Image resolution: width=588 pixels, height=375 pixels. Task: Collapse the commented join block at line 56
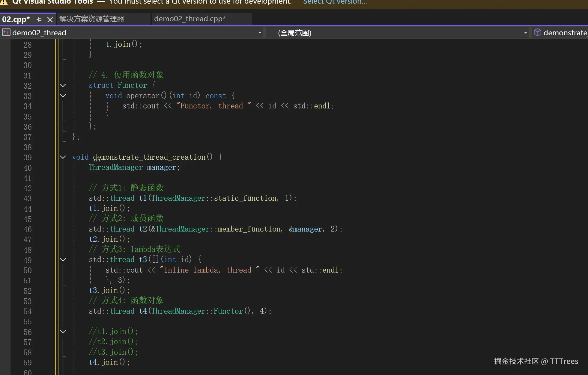coord(63,331)
